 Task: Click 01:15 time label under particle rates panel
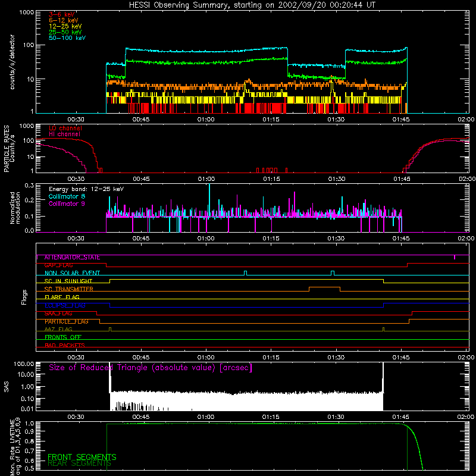pos(271,179)
